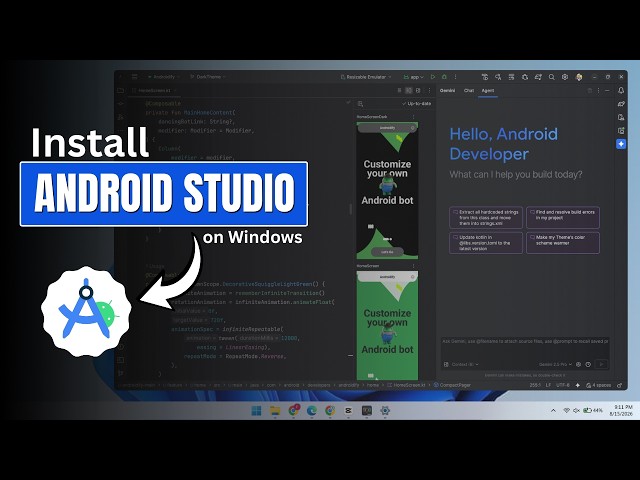Click the preview panel icon left of Up-to-date
640x480 pixels.
360,104
